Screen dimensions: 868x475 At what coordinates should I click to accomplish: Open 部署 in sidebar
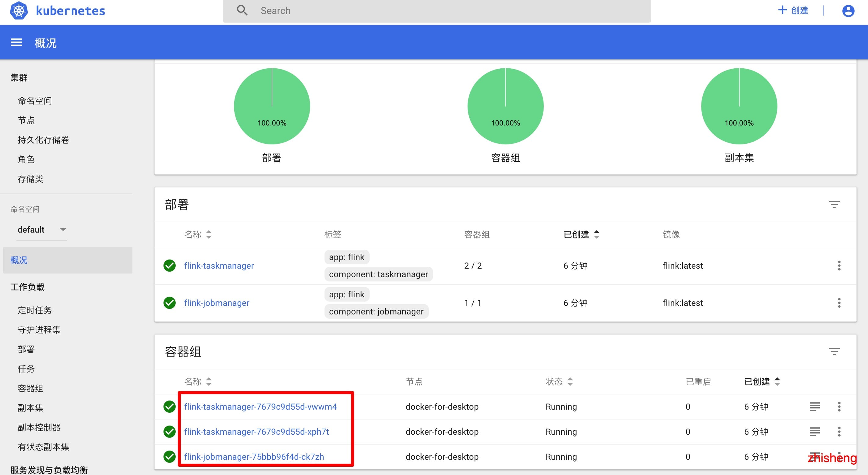[26, 349]
